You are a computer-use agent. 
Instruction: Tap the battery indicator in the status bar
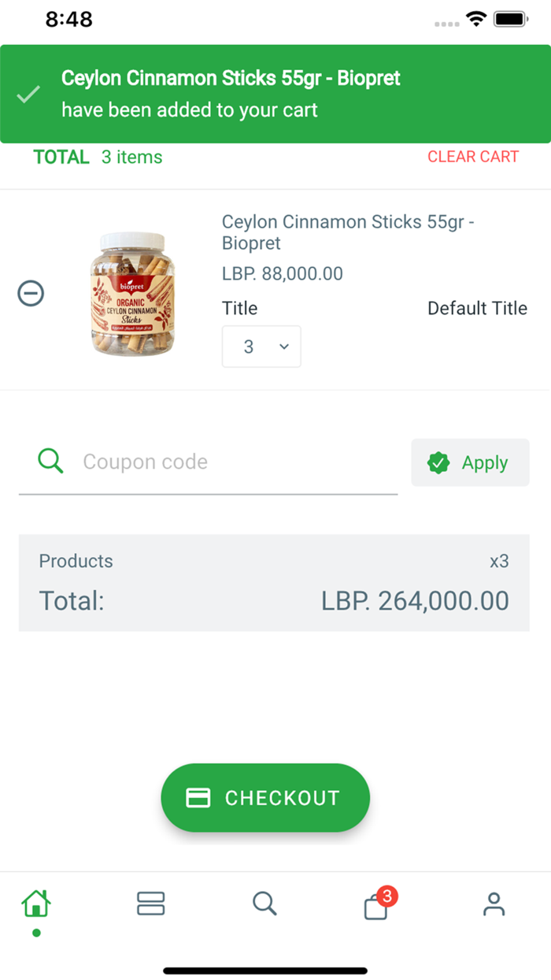(510, 19)
